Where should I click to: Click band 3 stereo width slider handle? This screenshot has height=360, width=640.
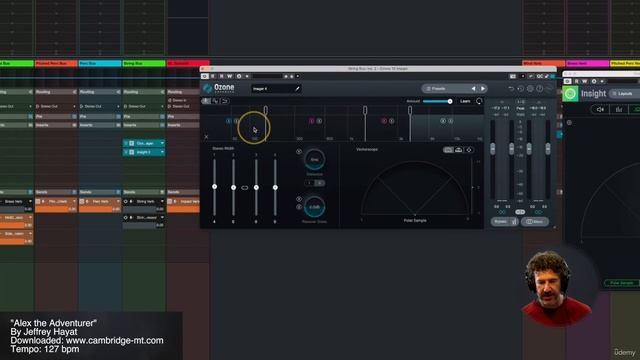tap(256, 187)
